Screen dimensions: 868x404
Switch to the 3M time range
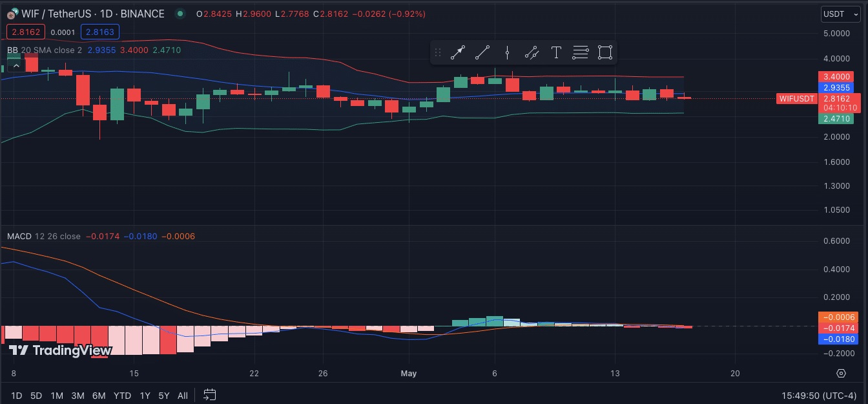point(77,395)
